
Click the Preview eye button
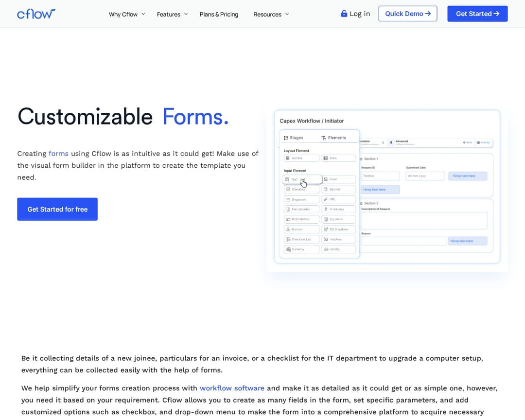point(483,143)
